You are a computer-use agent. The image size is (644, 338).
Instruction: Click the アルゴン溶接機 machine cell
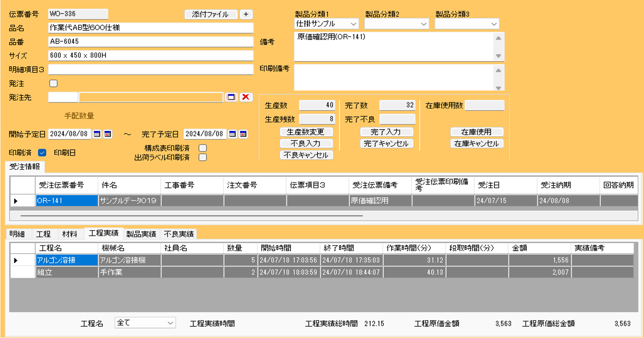coord(129,260)
